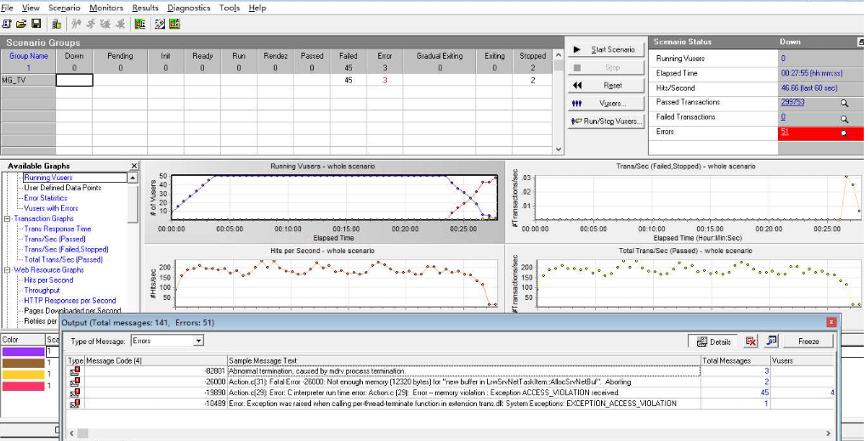
Task: Click the Save Scenario floppy disk icon
Action: tap(36, 24)
